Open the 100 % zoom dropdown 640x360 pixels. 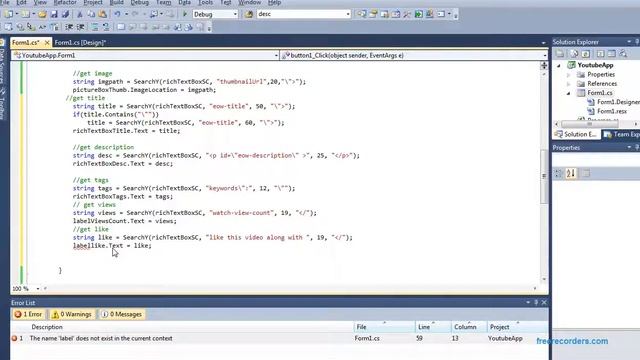(x=38, y=289)
